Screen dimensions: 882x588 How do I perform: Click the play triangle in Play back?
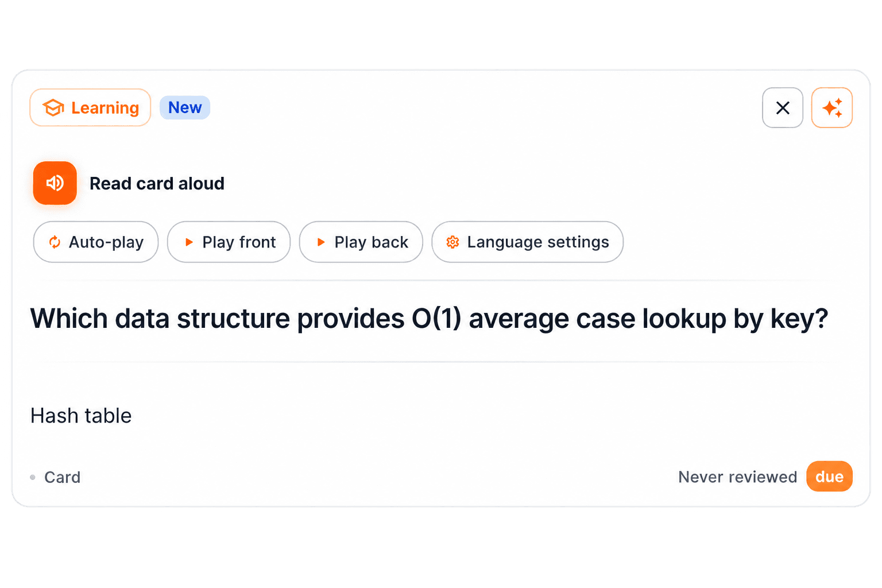click(x=321, y=242)
